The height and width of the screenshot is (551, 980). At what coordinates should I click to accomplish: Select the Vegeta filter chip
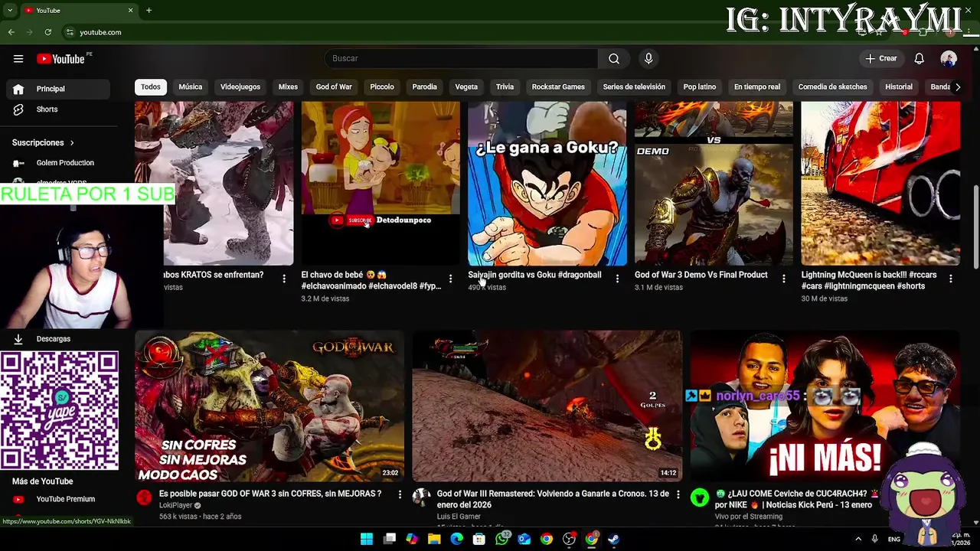click(x=466, y=87)
